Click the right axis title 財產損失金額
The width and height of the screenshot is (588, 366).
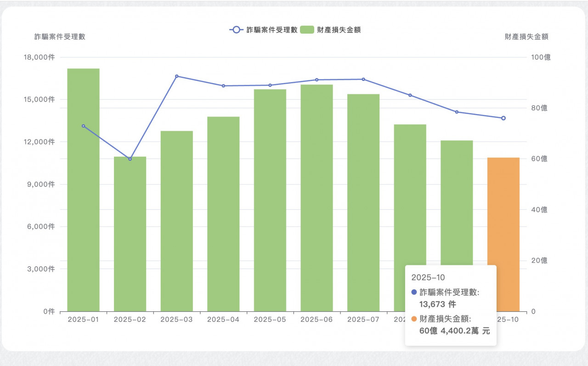point(526,37)
